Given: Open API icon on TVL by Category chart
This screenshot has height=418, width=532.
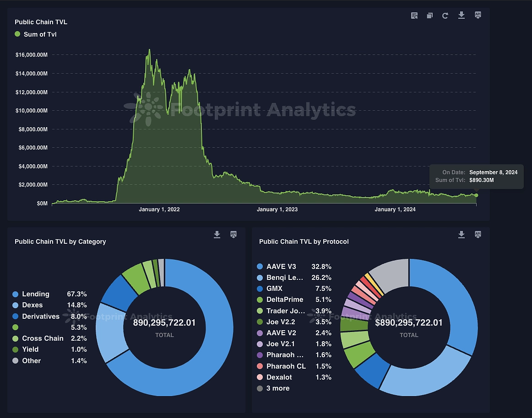Looking at the screenshot, I should point(233,235).
